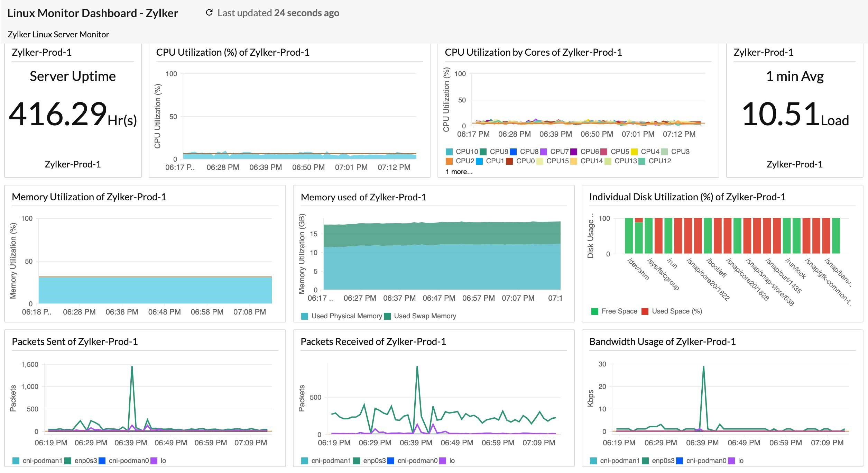Click 'Zylker Linux Server Monitor' subtitle
Viewport: 868px width, 473px height.
(x=58, y=34)
